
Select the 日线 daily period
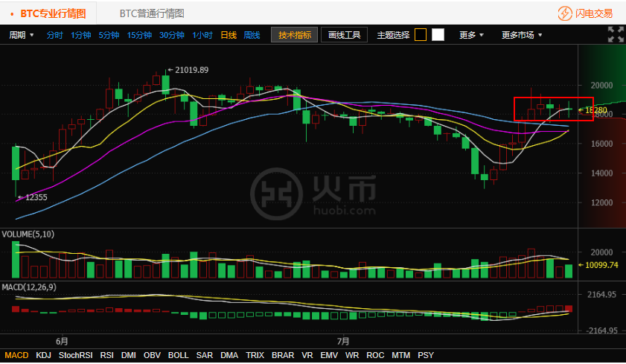click(x=229, y=35)
